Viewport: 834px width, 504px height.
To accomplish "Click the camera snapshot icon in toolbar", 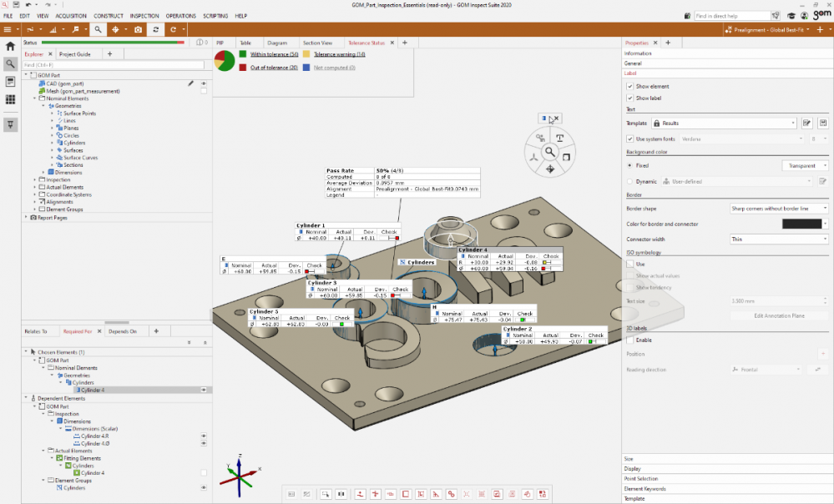I will pos(137,29).
